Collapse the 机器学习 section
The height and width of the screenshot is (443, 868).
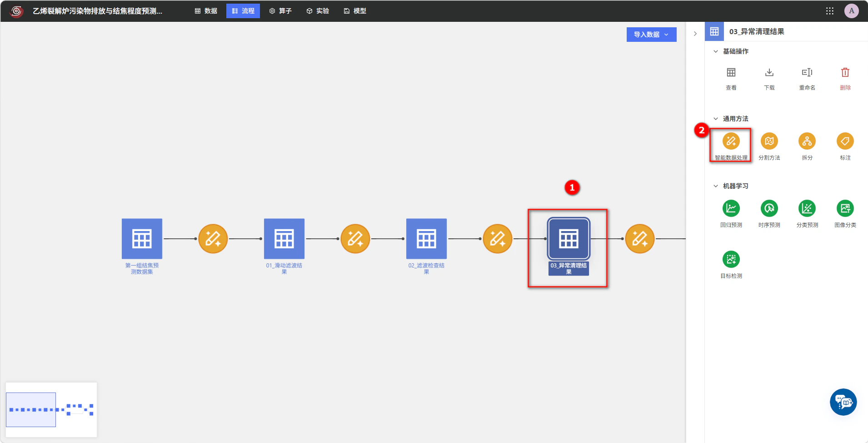point(715,186)
